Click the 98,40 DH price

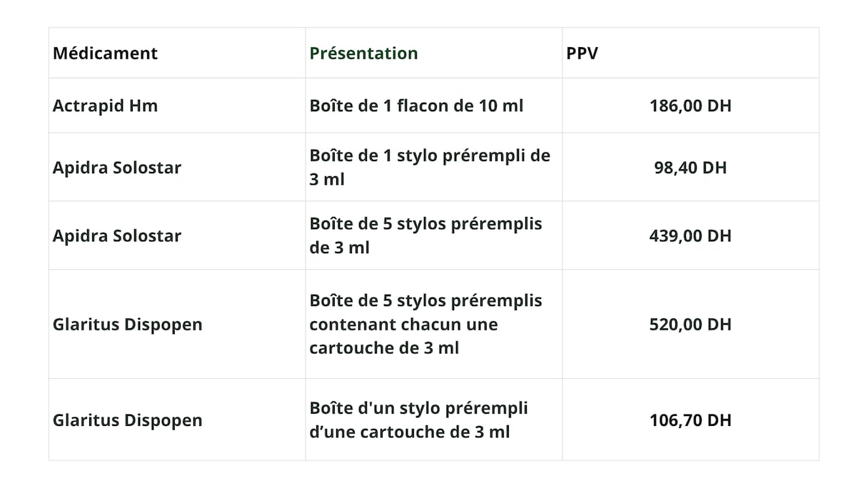click(x=690, y=168)
